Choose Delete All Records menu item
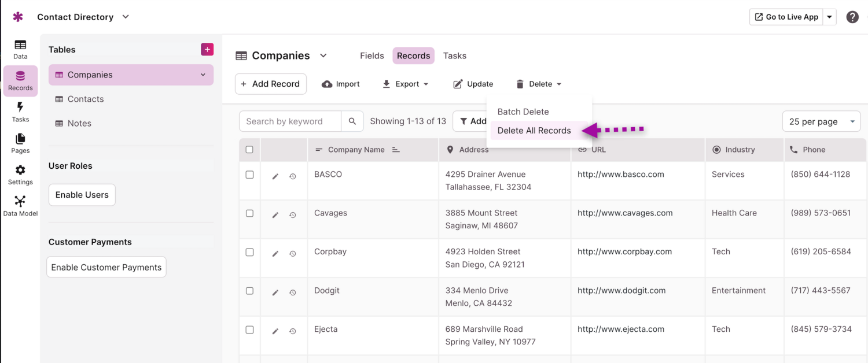This screenshot has width=868, height=363. [x=534, y=131]
